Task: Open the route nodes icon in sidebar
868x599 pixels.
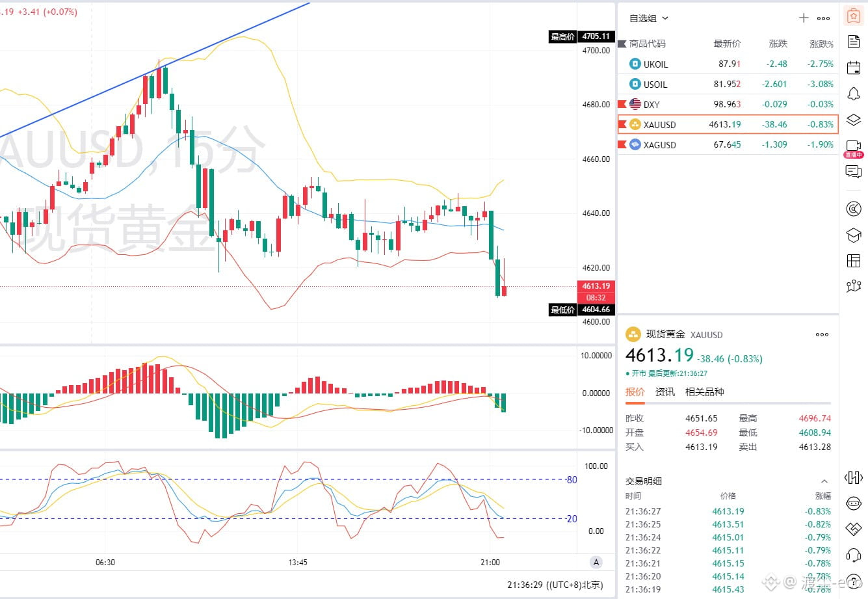Action: pos(854,286)
